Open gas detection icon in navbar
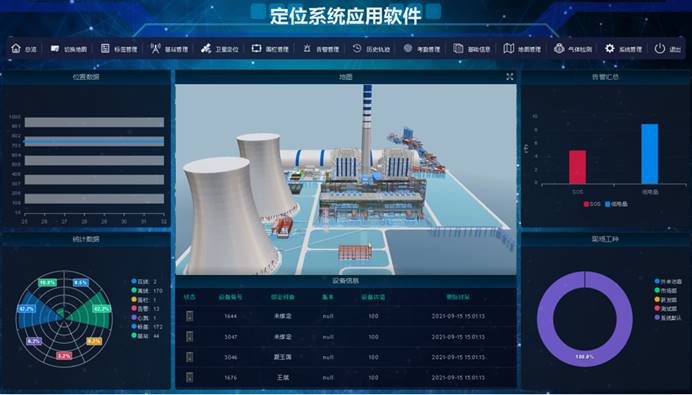The image size is (692, 395). (559, 49)
